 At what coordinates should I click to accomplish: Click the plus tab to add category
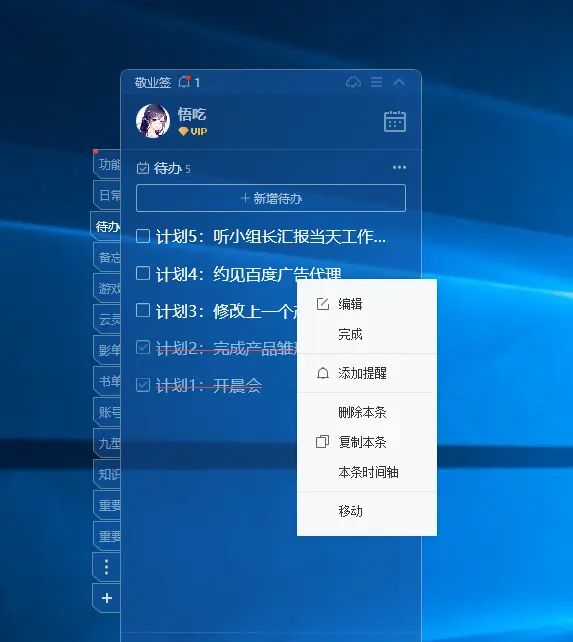(106, 598)
